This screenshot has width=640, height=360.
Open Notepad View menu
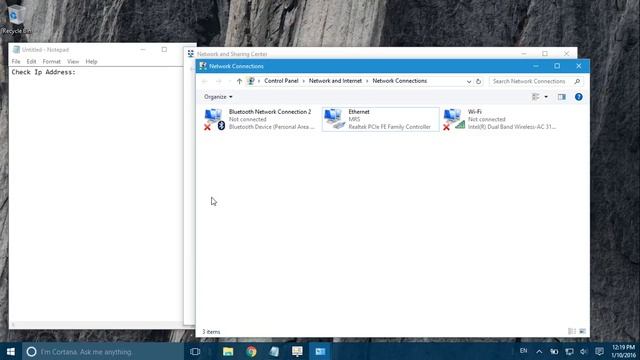pos(73,62)
